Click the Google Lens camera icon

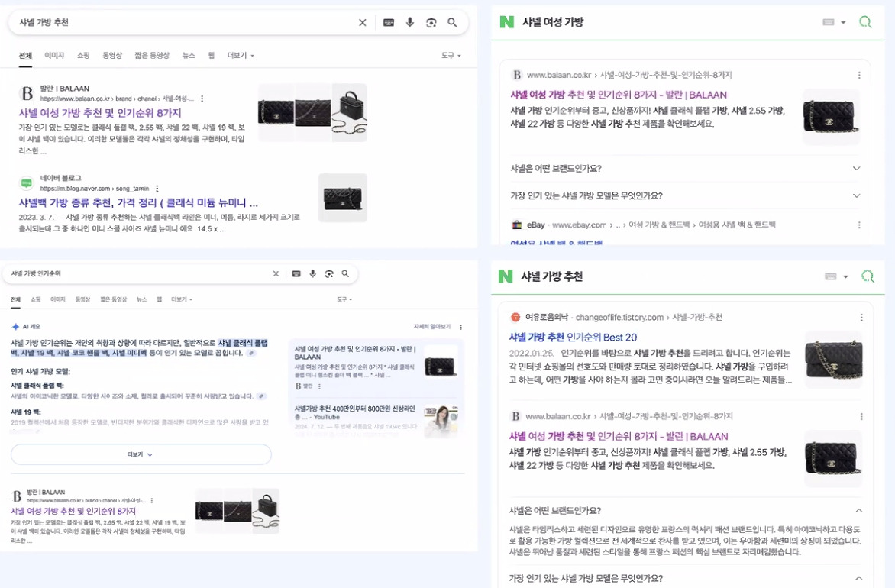click(431, 22)
